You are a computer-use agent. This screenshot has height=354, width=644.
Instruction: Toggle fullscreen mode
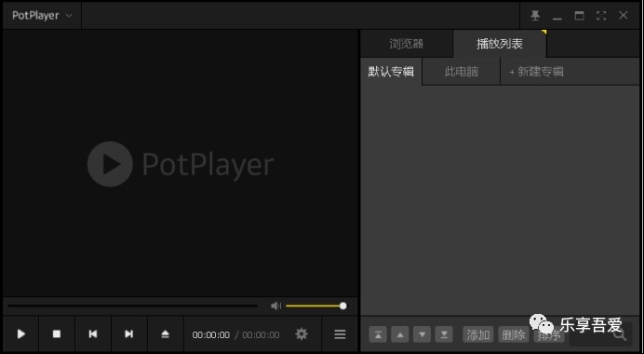pos(601,16)
